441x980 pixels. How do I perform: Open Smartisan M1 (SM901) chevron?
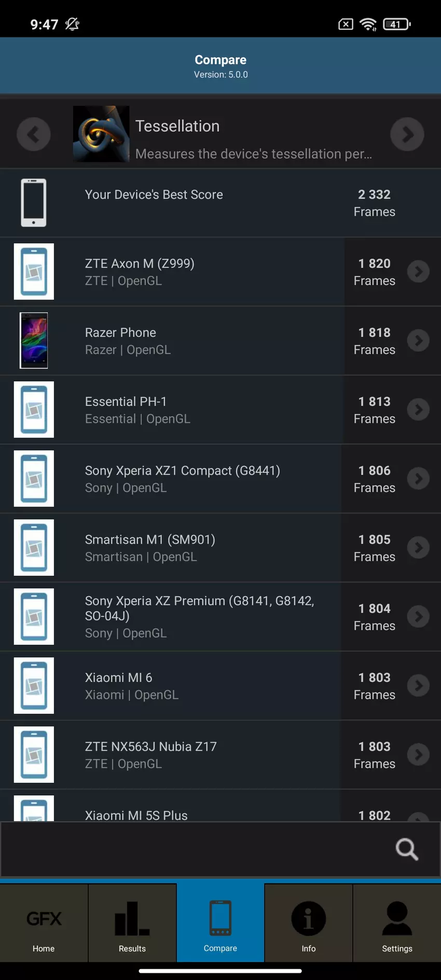pyautogui.click(x=418, y=547)
